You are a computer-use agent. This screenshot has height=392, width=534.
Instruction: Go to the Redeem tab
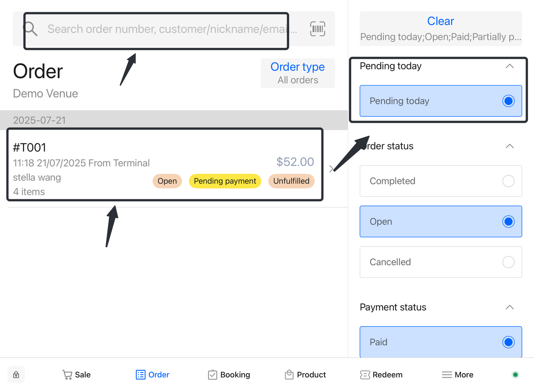(381, 374)
